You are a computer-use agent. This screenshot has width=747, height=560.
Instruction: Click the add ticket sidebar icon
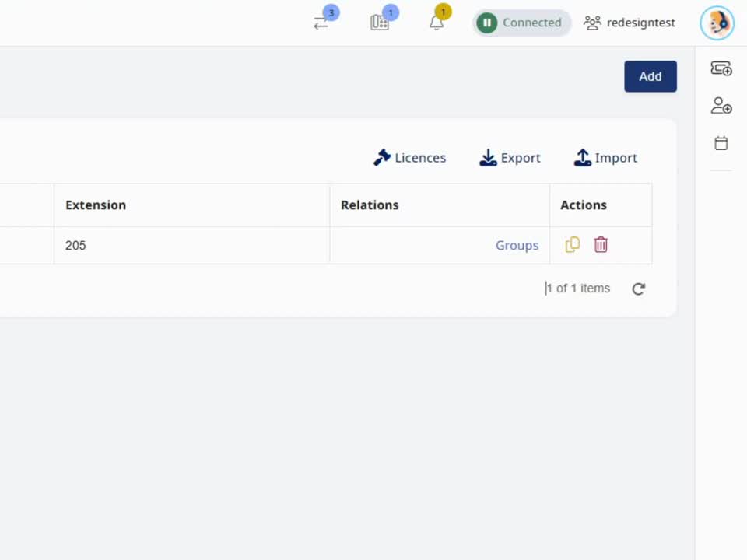pyautogui.click(x=721, y=68)
